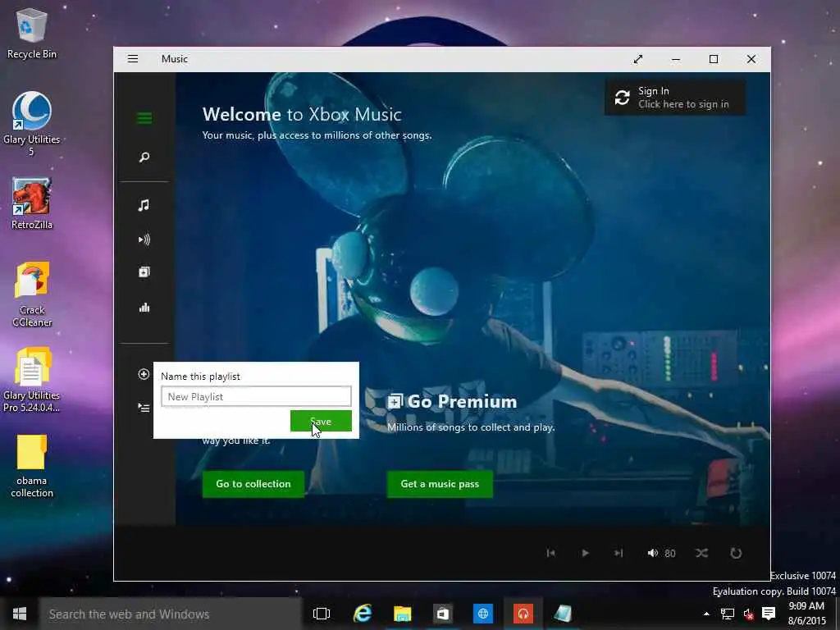This screenshot has width=840, height=630.
Task: Open File Explorer from the taskbar
Action: tap(402, 614)
